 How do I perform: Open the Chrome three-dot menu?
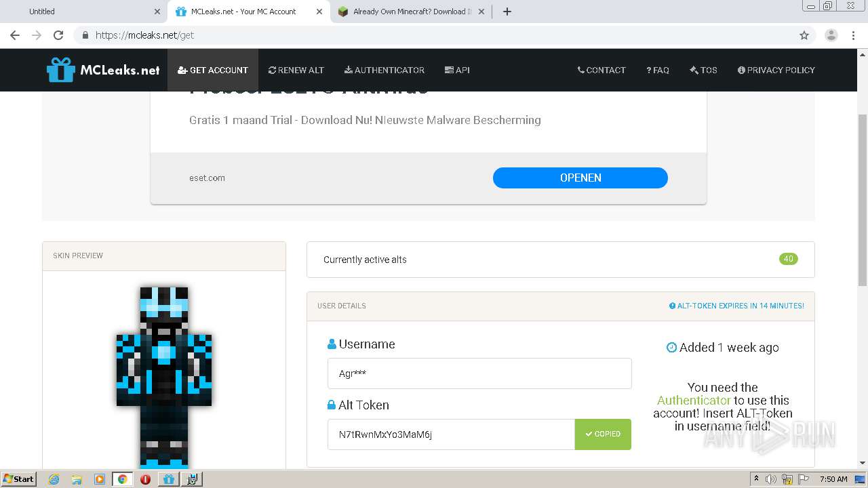click(x=853, y=35)
